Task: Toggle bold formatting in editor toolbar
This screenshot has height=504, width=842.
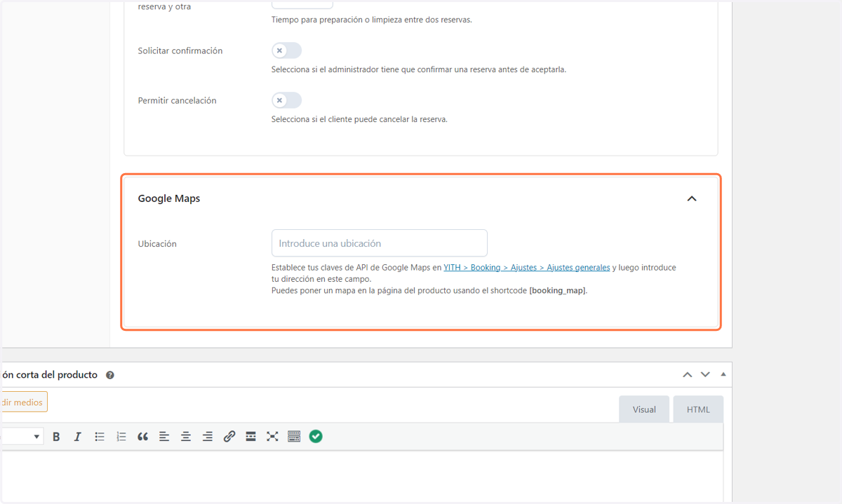Action: click(x=56, y=437)
